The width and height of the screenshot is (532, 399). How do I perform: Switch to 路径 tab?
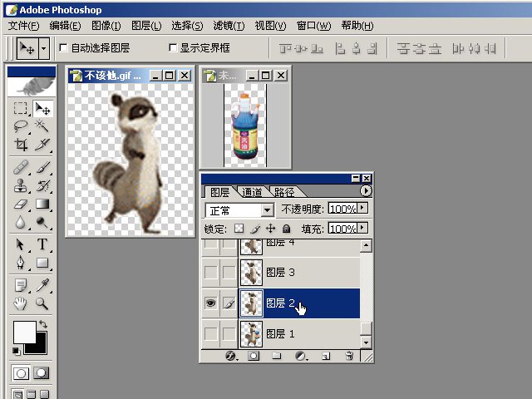pos(284,192)
